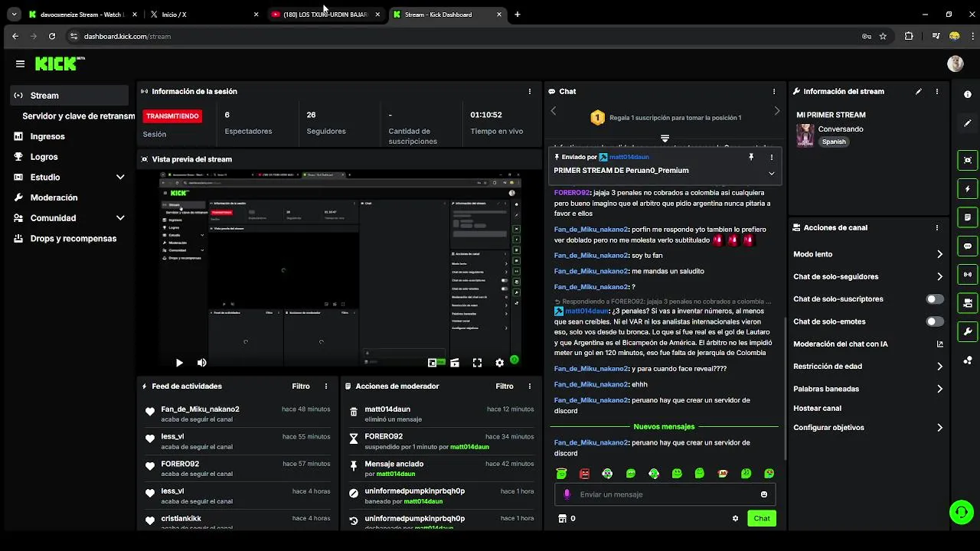Open Configurar objetivos options arrow
The width and height of the screenshot is (980, 551).
[x=939, y=428]
